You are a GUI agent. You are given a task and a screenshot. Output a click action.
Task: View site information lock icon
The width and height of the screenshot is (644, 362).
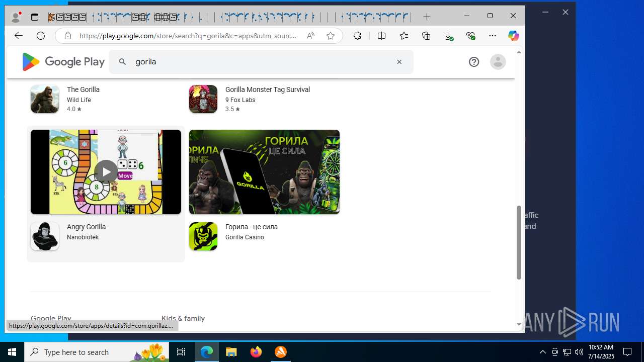tap(67, 36)
